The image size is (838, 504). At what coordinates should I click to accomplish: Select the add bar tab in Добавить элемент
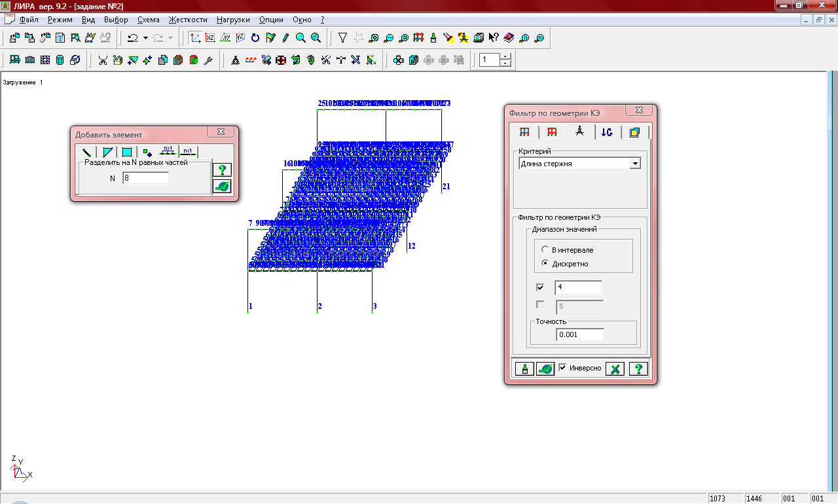click(87, 152)
